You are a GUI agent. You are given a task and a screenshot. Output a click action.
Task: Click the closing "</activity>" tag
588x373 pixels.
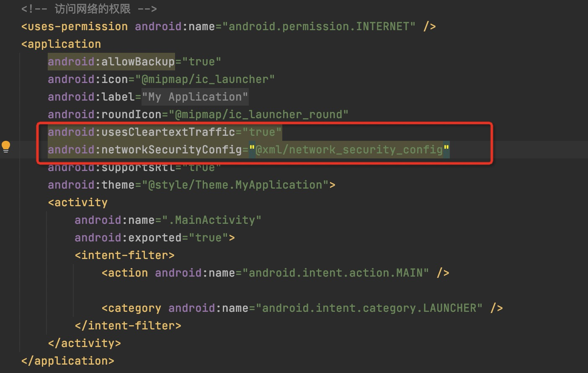tap(84, 343)
